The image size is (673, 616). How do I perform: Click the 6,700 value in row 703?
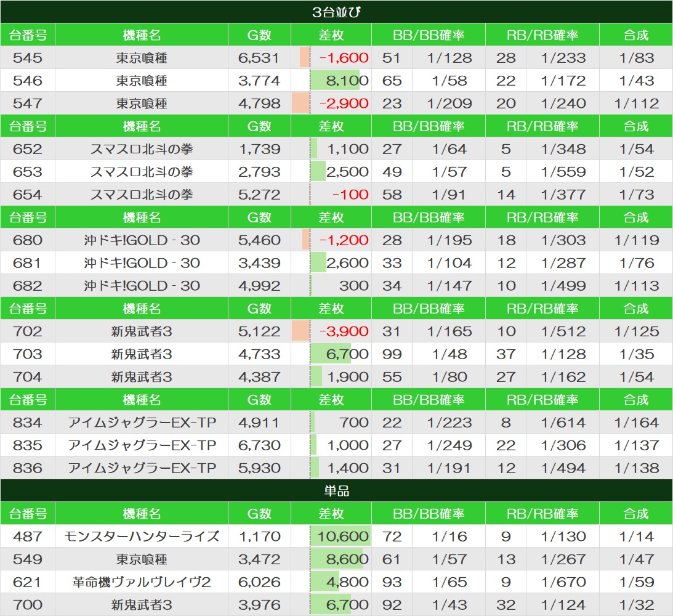click(x=347, y=354)
